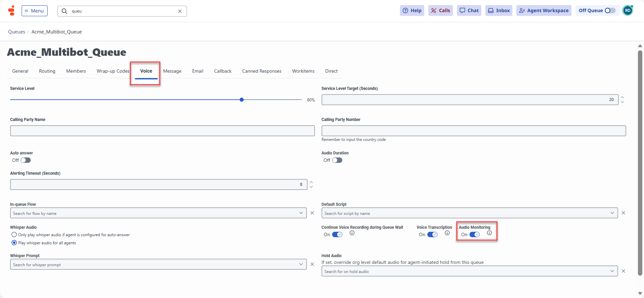Toggle the Voice Transcription switch
This screenshot has height=298, width=644.
[x=432, y=234]
